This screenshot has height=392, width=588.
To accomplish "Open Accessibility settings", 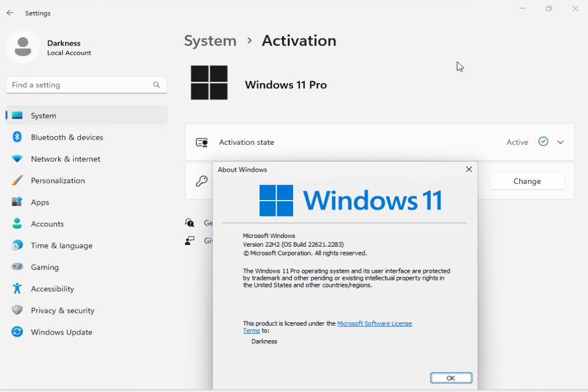I will 87,289.
